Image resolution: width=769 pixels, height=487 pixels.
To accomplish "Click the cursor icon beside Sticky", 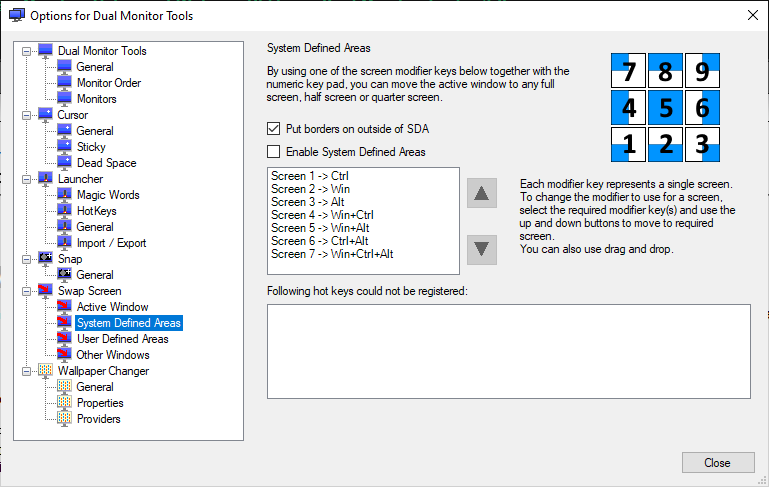I will pyautogui.click(x=64, y=147).
